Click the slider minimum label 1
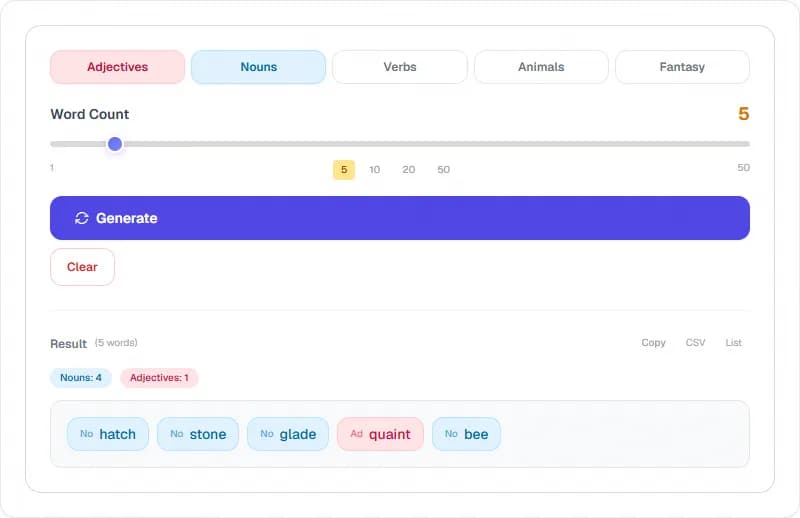The width and height of the screenshot is (800, 518). (52, 167)
